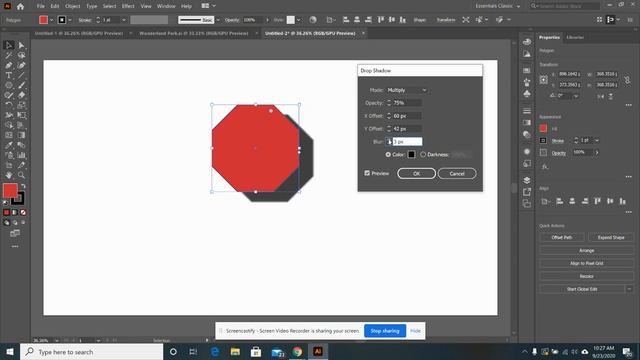This screenshot has width=640, height=360.
Task: Click the fx effects icon in Appearance
Action: tap(545, 167)
